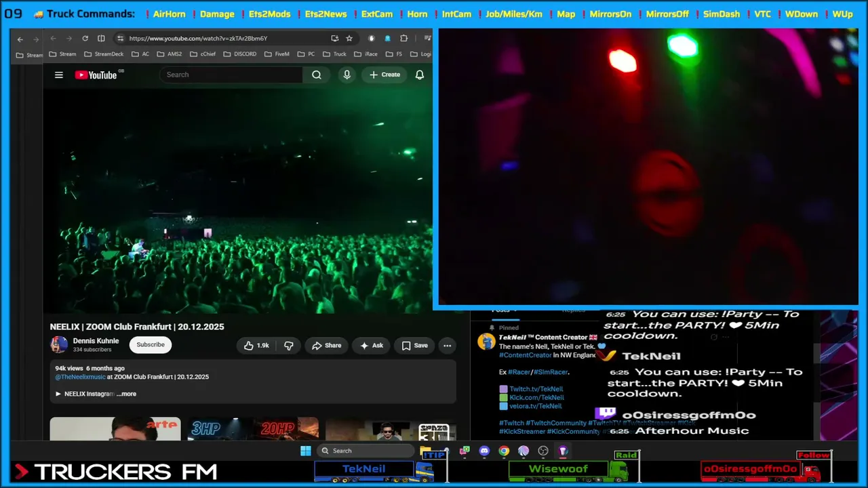Open the @TheNeelixmusic channel link
This screenshot has width=868, height=488.
(x=80, y=377)
